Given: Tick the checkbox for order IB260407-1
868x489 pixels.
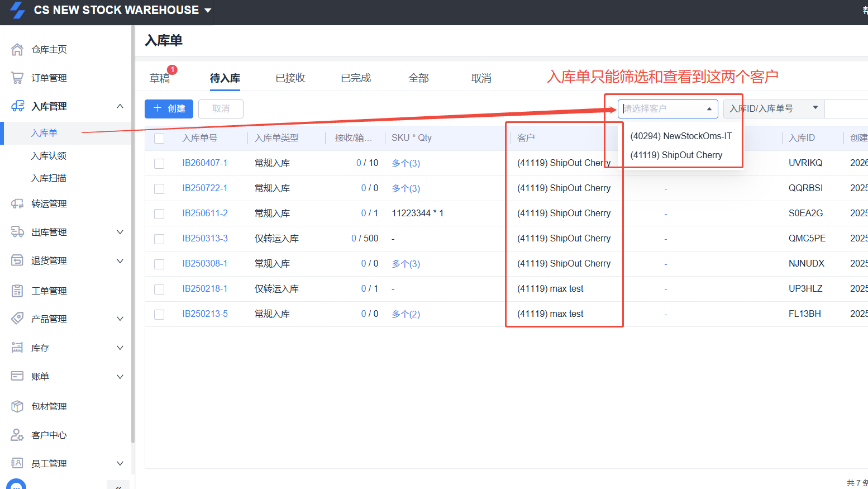Looking at the screenshot, I should (159, 163).
